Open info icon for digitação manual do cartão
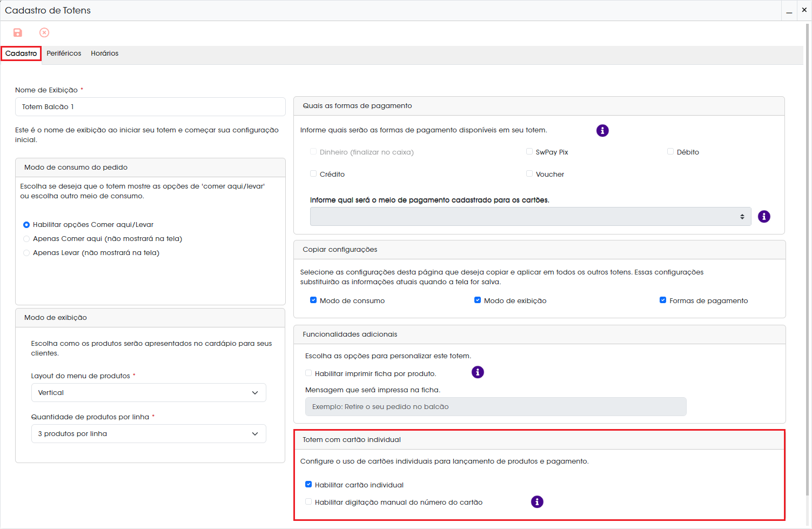812x529 pixels. tap(537, 502)
